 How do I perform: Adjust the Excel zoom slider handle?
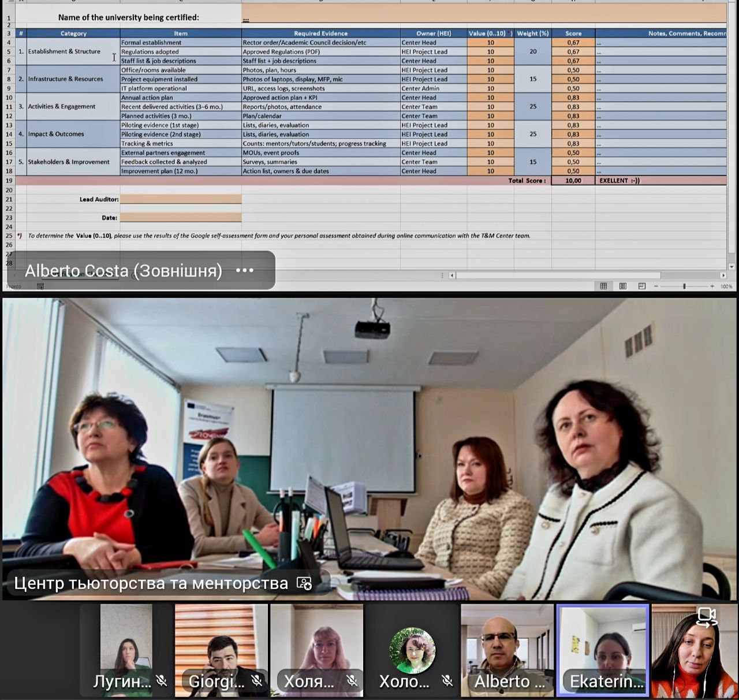click(x=684, y=286)
